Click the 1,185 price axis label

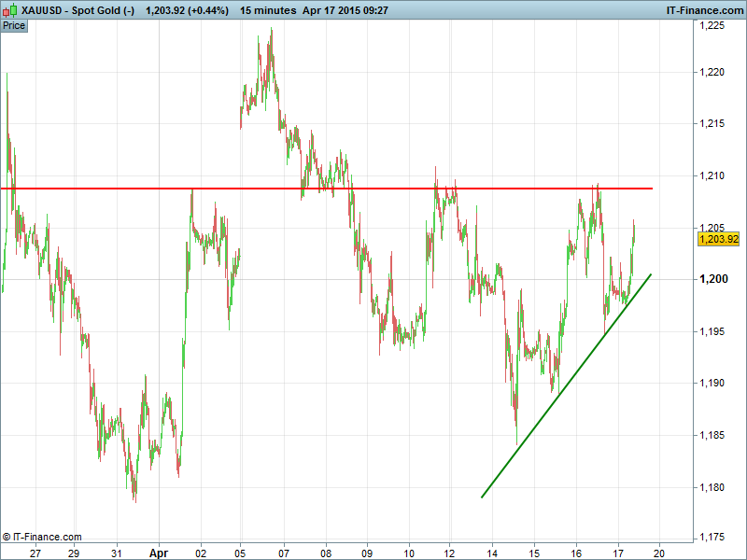(712, 434)
